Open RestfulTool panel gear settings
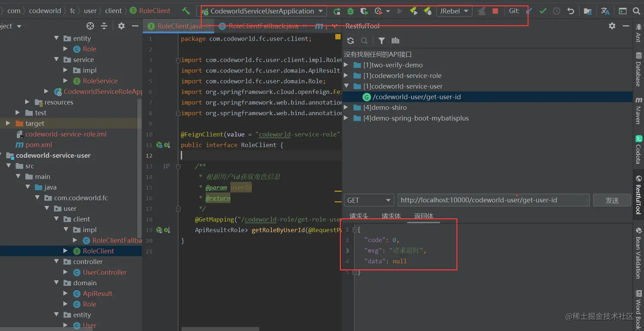 (x=612, y=26)
